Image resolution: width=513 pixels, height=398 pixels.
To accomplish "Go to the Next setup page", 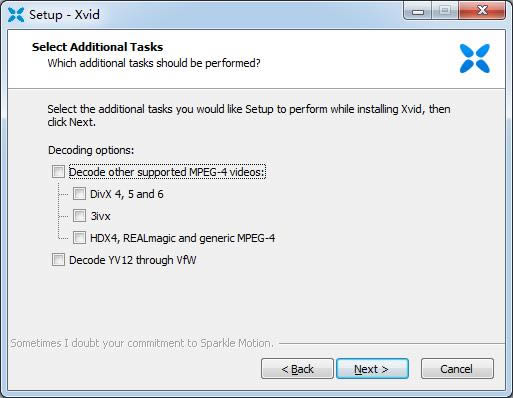I will [372, 369].
